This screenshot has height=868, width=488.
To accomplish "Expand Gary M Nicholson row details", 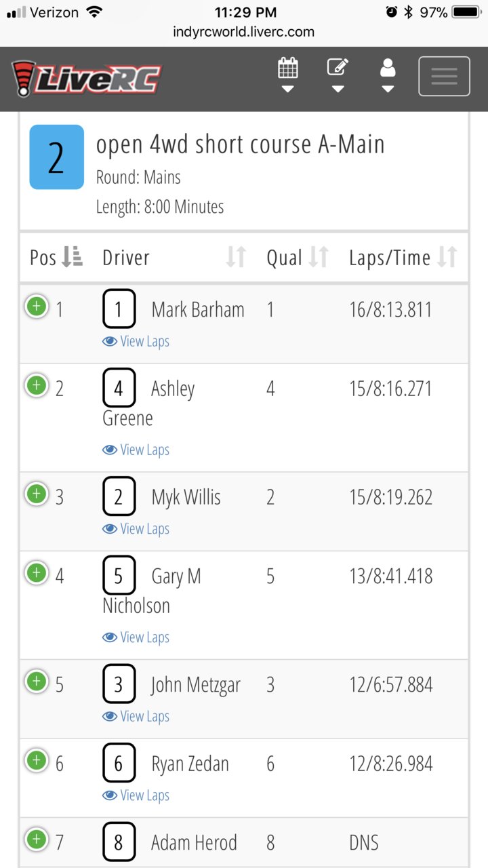I will point(37,573).
